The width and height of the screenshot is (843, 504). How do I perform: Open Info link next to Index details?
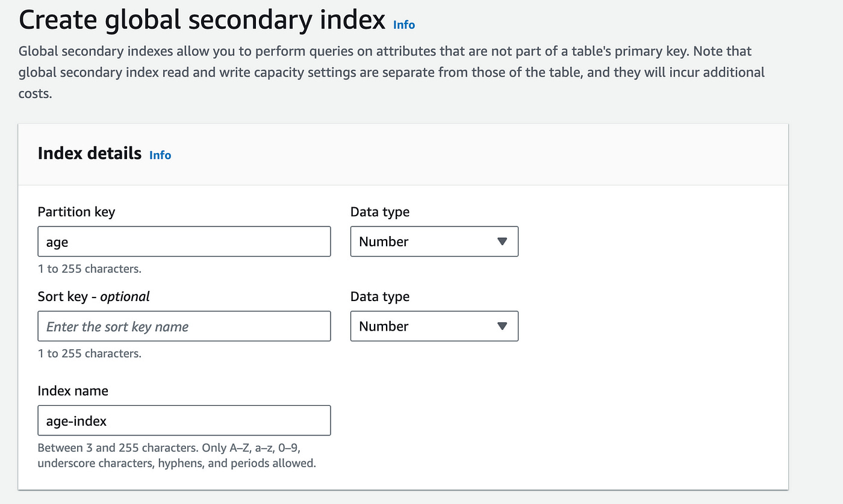(x=160, y=155)
